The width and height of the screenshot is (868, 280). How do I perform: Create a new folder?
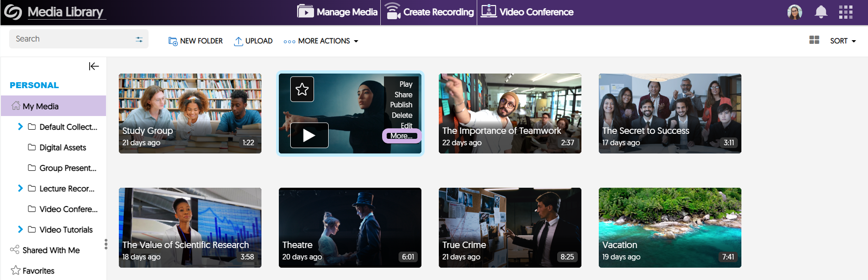tap(196, 41)
